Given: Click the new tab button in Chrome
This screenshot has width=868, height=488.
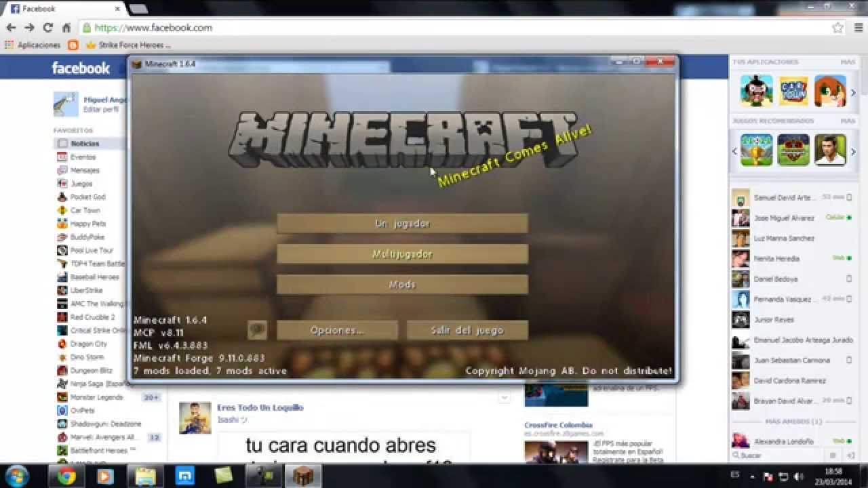Looking at the screenshot, I should (138, 9).
